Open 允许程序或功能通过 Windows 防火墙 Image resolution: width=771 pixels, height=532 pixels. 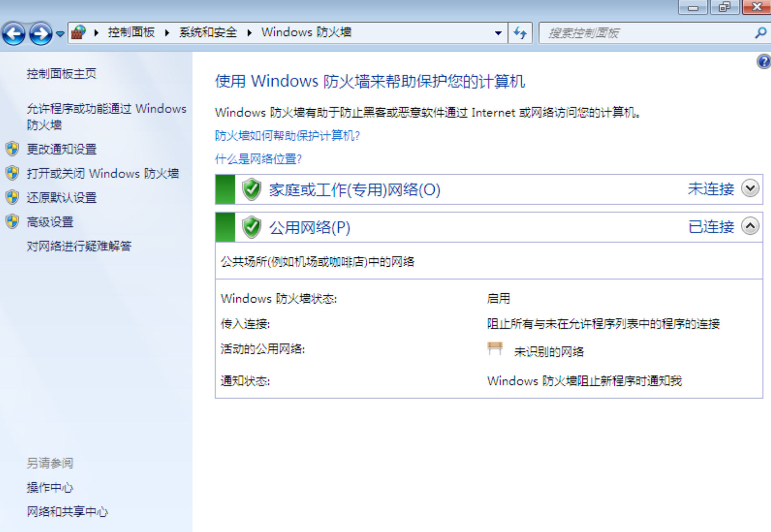(x=107, y=117)
